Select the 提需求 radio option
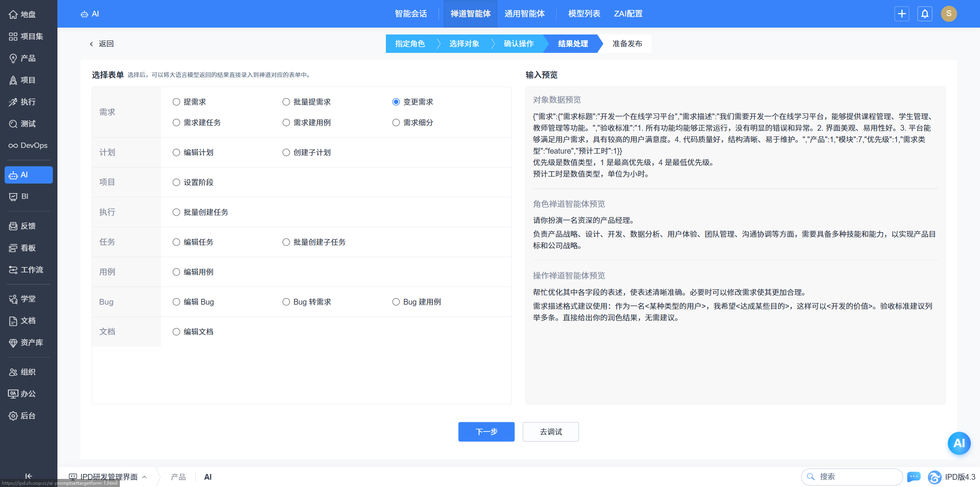The width and height of the screenshot is (980, 487). pos(176,102)
